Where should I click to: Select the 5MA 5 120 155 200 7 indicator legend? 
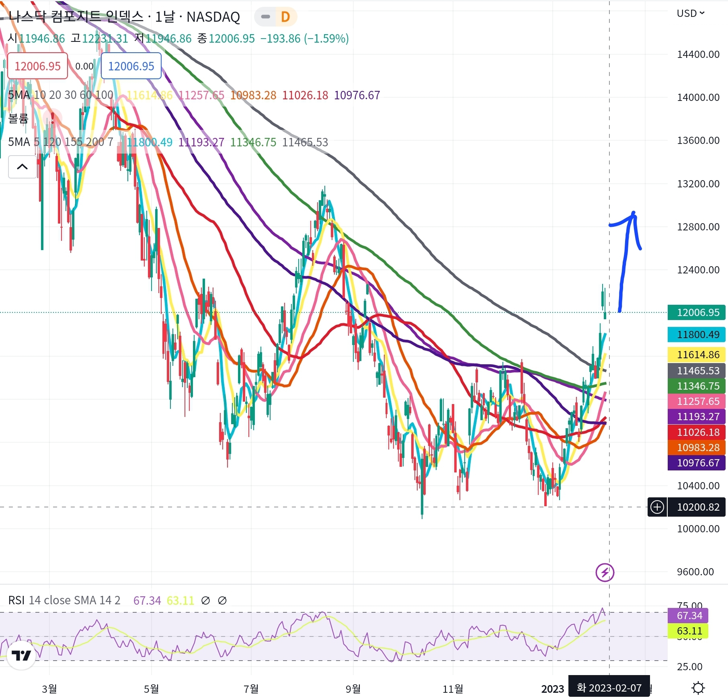(61, 142)
